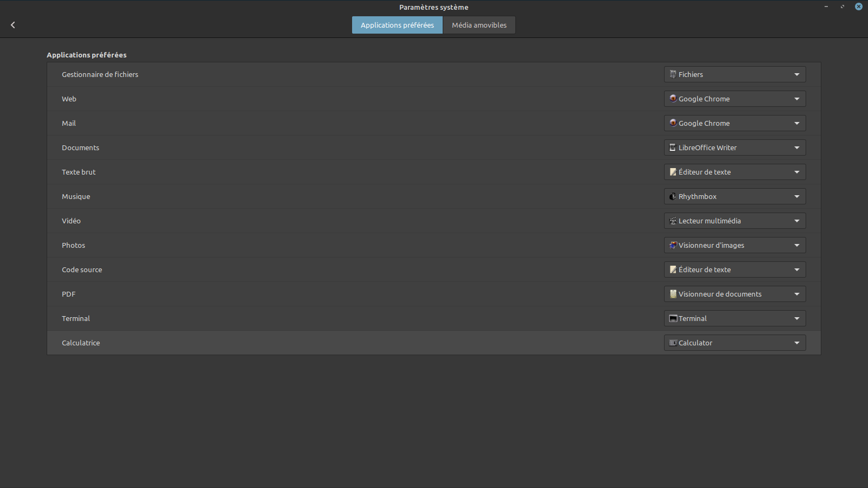This screenshot has height=488, width=868.
Task: Expand the Texte brut dropdown arrow
Action: click(796, 172)
